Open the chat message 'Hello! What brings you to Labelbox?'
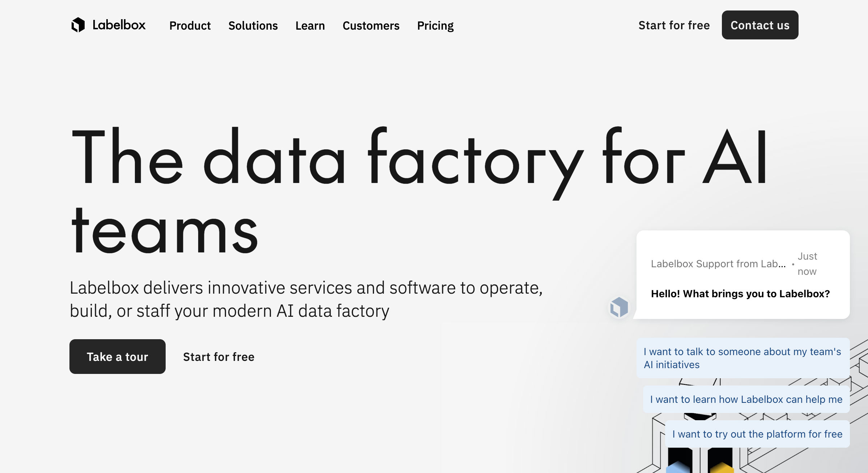Viewport: 868px width, 473px height. (x=743, y=275)
